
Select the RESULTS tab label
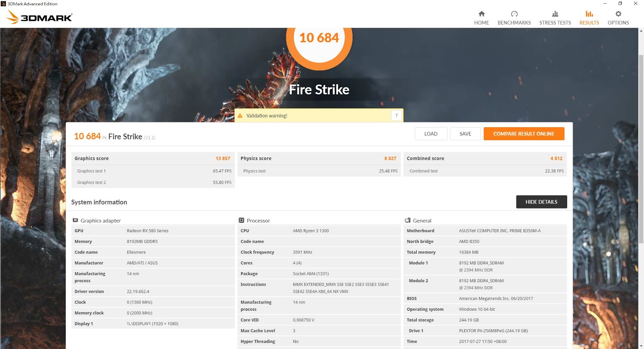point(589,23)
